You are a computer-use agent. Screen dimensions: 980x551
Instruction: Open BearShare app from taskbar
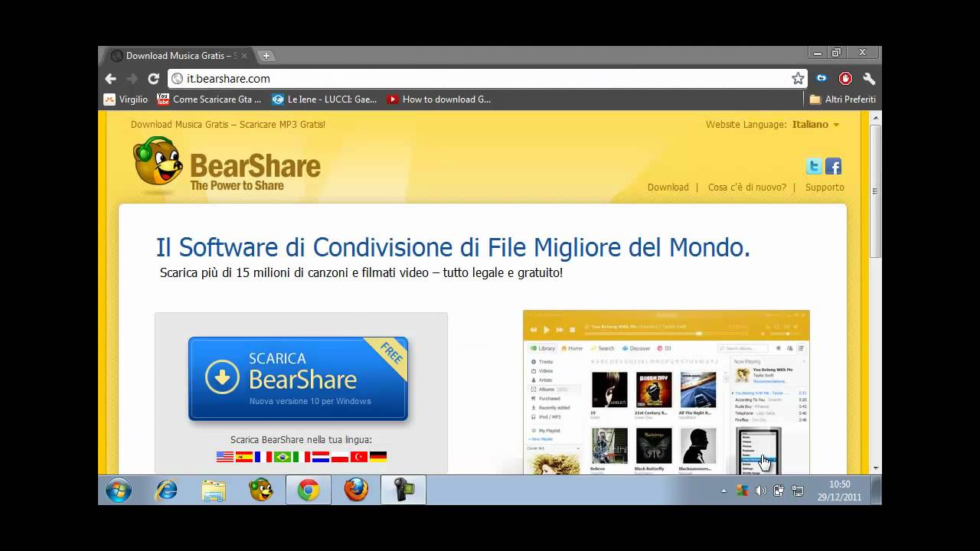tap(261, 490)
